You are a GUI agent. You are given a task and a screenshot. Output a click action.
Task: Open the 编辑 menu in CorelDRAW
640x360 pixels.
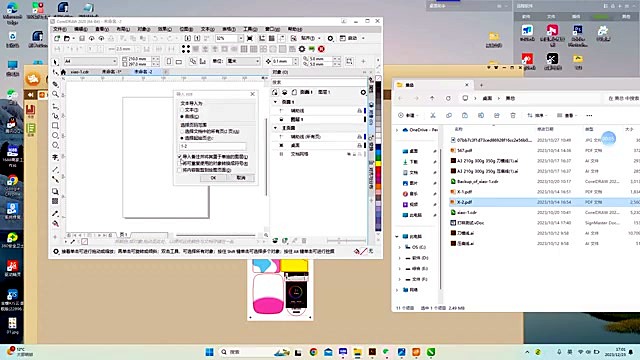81,29
